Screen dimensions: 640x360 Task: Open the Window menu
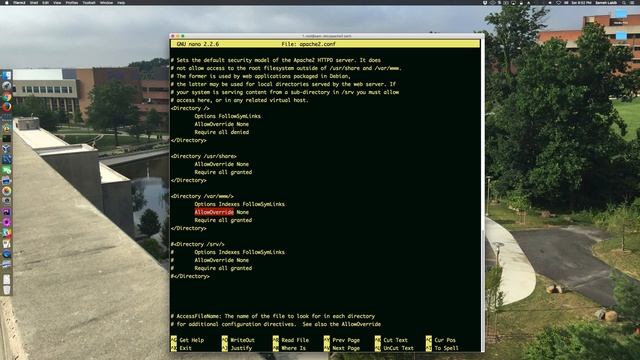click(107, 2)
